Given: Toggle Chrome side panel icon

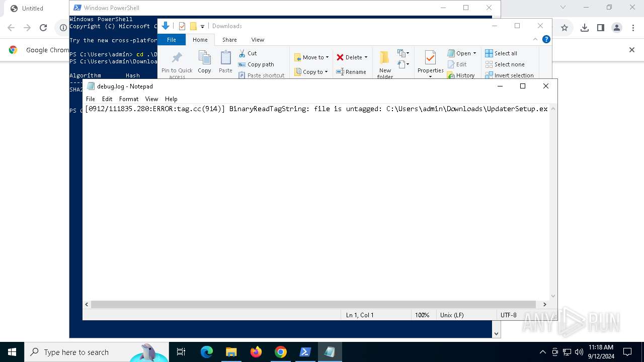Looking at the screenshot, I should pos(600,28).
